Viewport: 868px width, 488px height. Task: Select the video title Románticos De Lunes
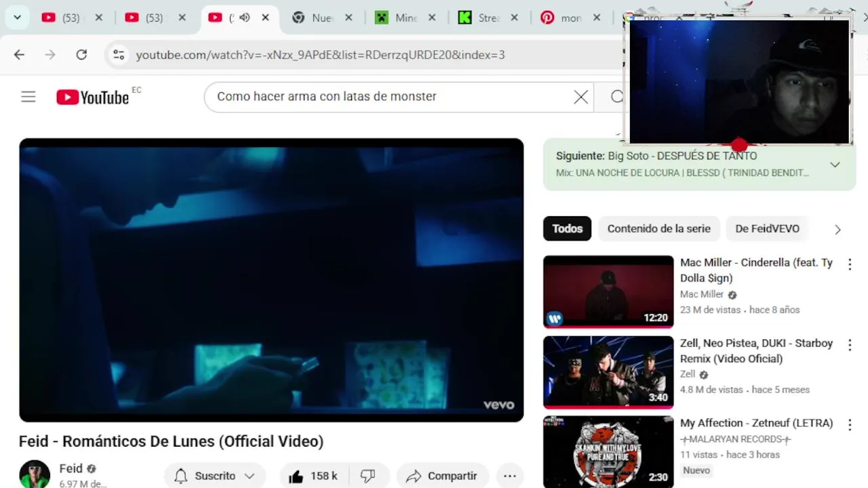(171, 441)
